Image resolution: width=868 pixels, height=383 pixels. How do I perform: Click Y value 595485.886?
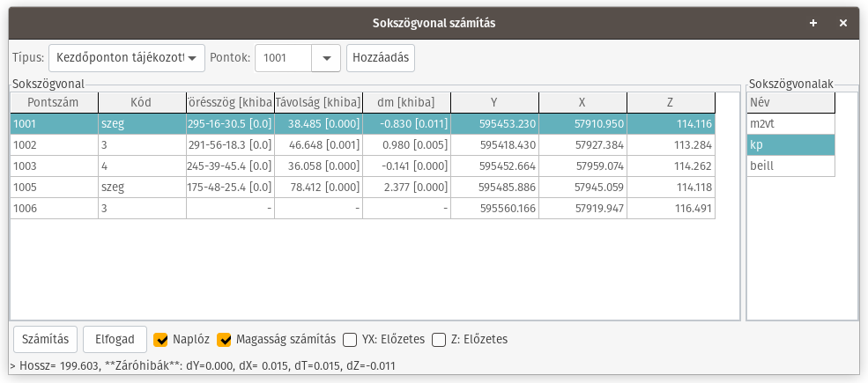tap(494, 187)
